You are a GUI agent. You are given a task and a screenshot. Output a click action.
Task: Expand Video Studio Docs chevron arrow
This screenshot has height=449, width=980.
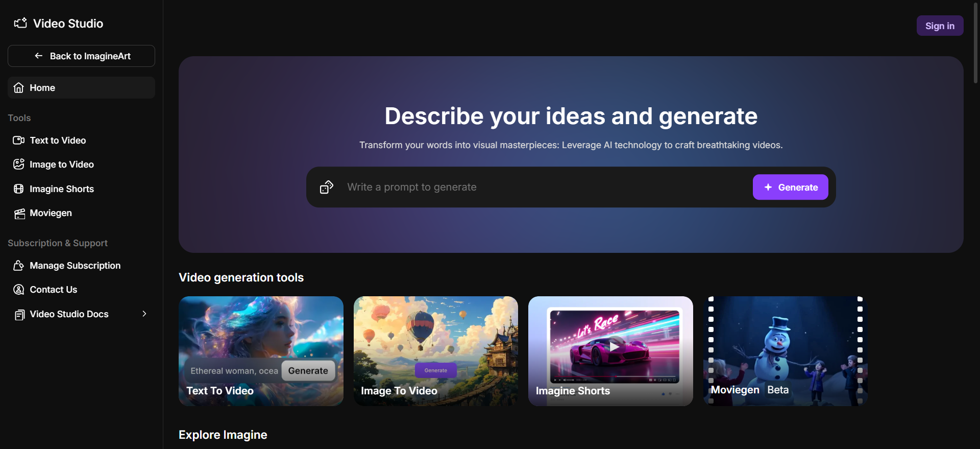point(144,314)
